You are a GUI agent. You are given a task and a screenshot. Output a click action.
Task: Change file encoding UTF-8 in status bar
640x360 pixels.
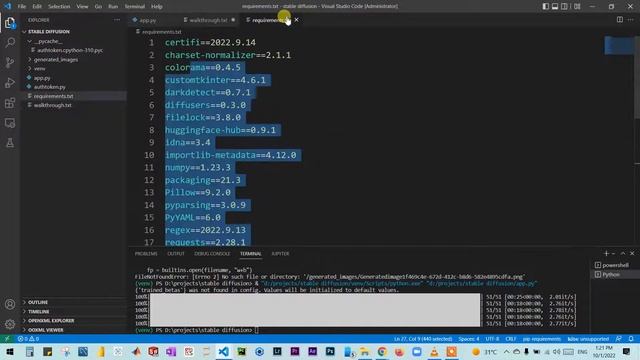pyautogui.click(x=492, y=339)
